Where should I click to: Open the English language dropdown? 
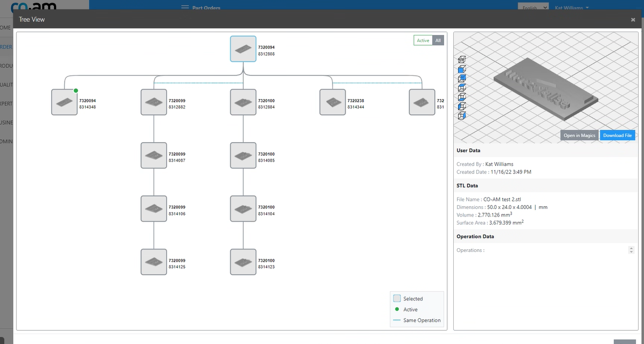click(x=533, y=8)
